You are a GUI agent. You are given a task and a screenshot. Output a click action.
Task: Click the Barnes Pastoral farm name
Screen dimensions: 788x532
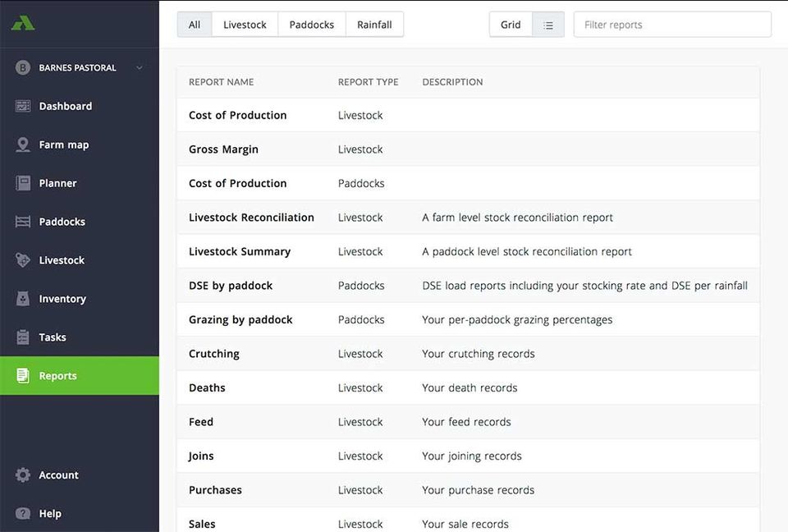click(77, 67)
